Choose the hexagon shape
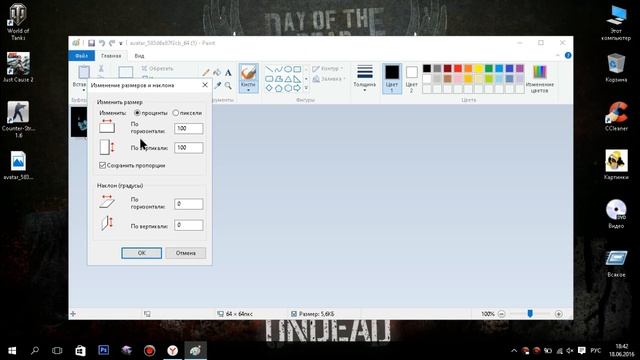The image size is (640, 360). pyautogui.click(x=288, y=88)
